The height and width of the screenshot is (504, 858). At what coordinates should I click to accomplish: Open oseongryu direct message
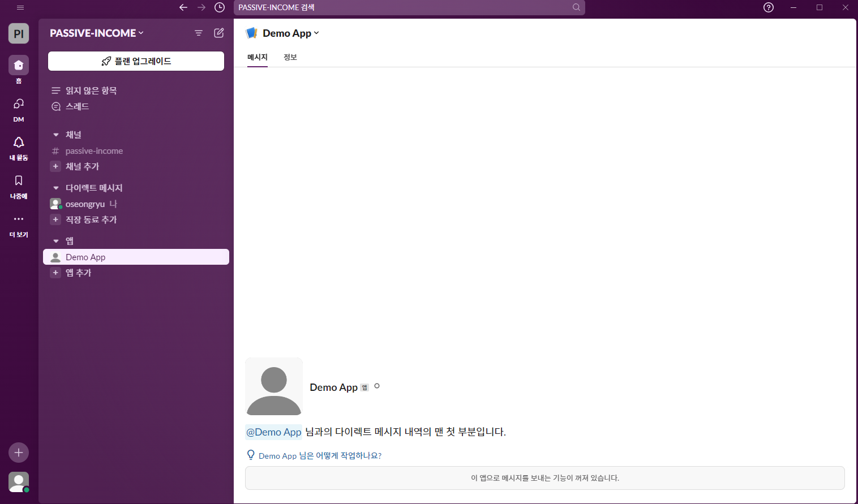click(x=136, y=204)
